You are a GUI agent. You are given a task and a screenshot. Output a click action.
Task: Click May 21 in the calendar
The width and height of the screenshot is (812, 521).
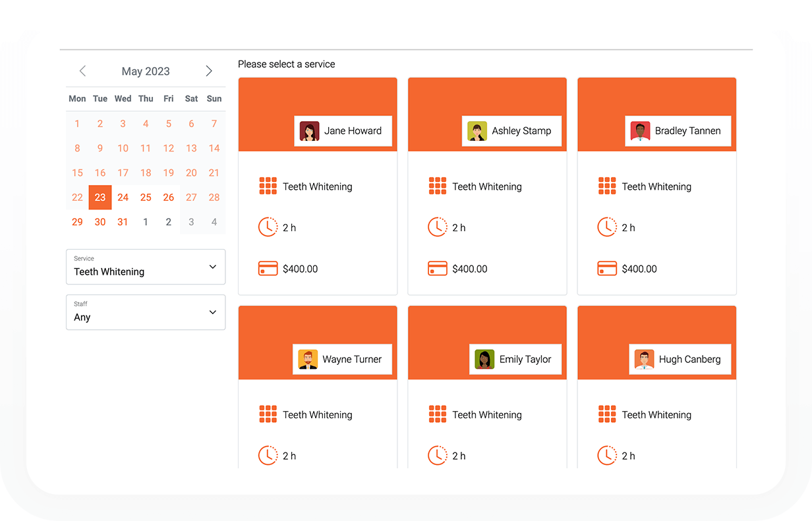coord(214,173)
